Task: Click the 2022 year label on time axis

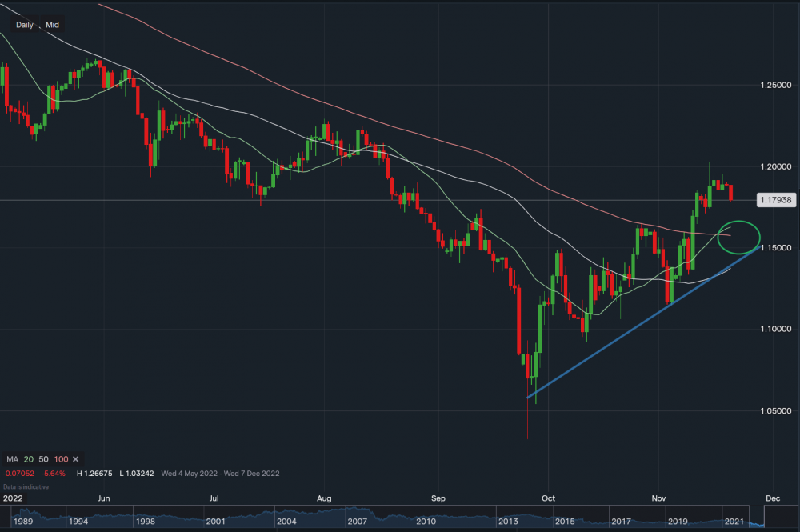Action: click(14, 497)
